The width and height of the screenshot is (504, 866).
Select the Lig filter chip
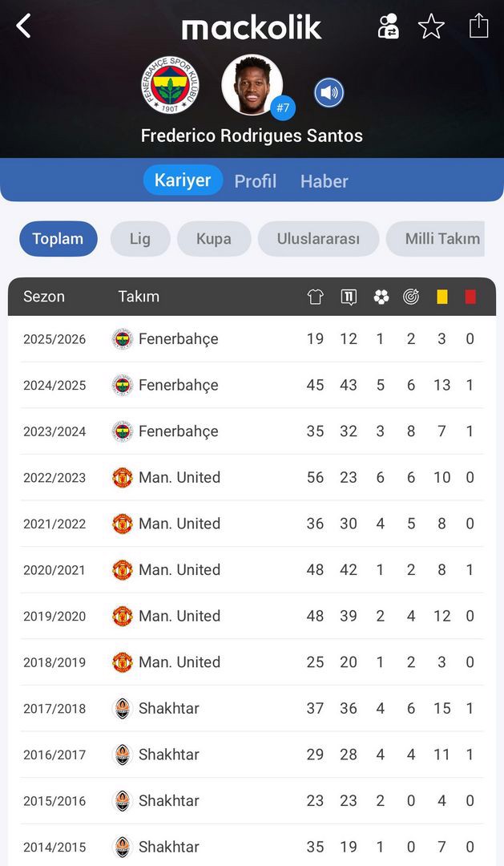[140, 239]
